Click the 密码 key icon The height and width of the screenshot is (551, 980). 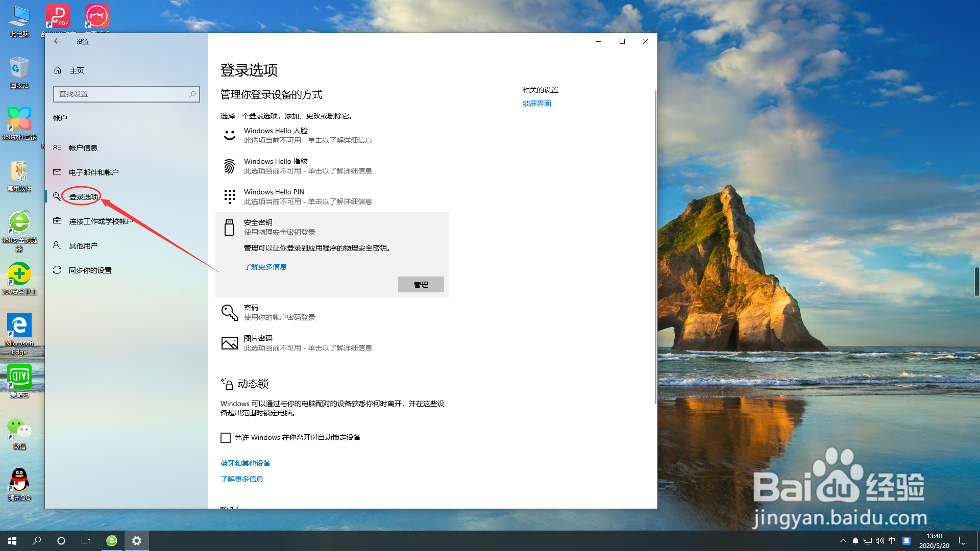(229, 312)
